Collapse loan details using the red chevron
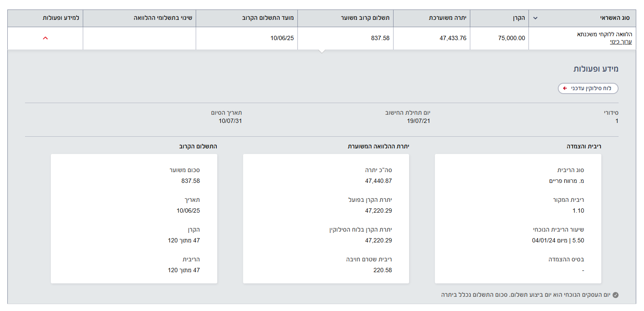Image resolution: width=644 pixels, height=311 pixels. tap(45, 38)
